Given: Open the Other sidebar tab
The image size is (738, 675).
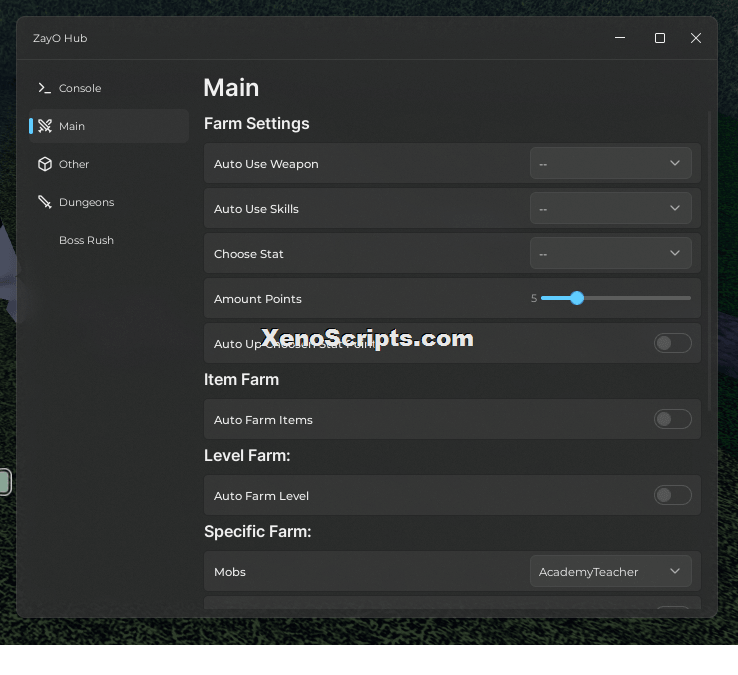Looking at the screenshot, I should 109,164.
